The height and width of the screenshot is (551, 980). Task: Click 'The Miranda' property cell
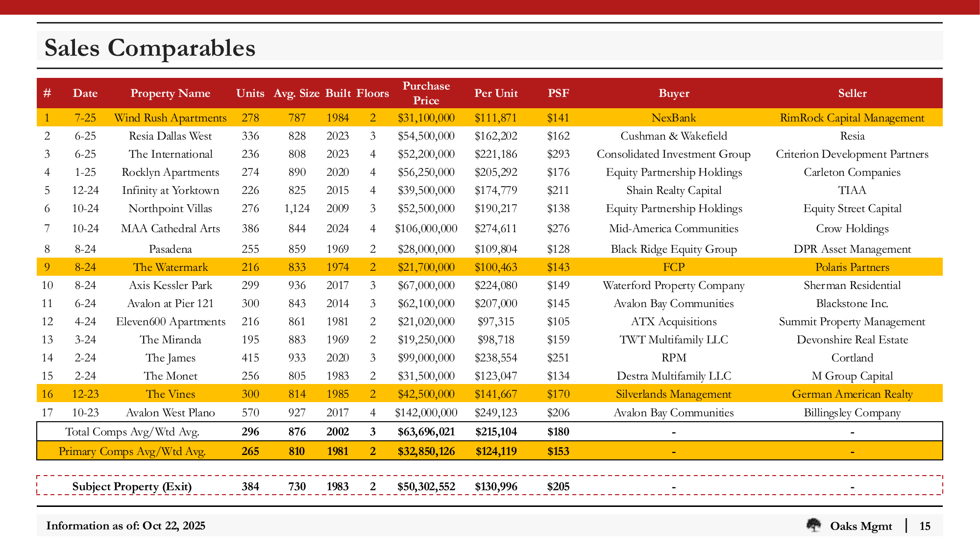point(171,339)
